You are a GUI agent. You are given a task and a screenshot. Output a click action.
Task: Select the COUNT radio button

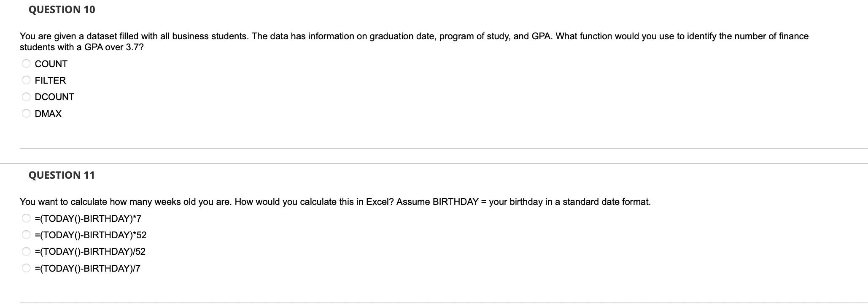pyautogui.click(x=26, y=63)
